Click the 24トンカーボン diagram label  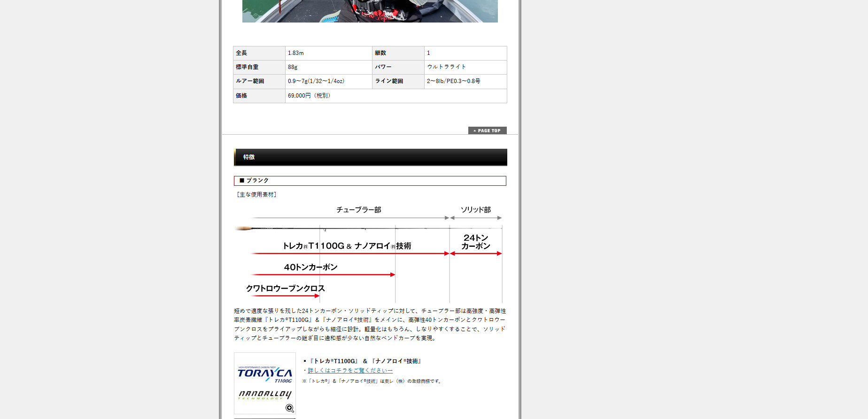[475, 242]
